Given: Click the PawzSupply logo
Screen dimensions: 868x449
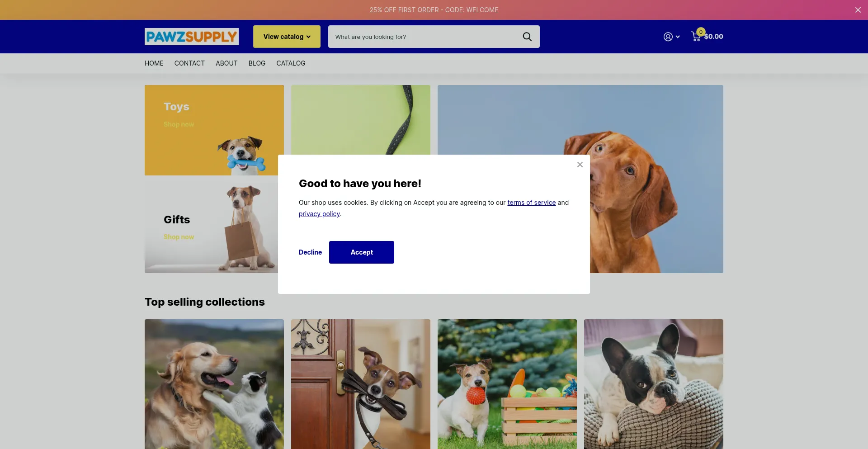Looking at the screenshot, I should click(192, 37).
